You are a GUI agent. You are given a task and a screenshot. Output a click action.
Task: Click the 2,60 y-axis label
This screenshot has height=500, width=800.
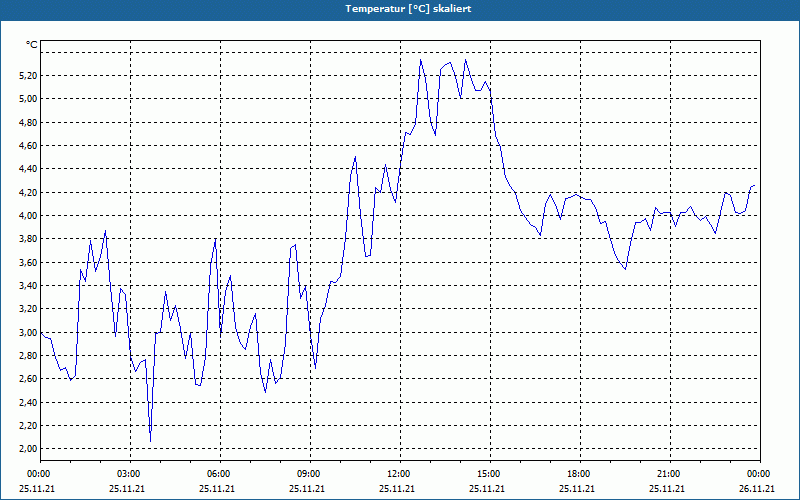point(29,379)
